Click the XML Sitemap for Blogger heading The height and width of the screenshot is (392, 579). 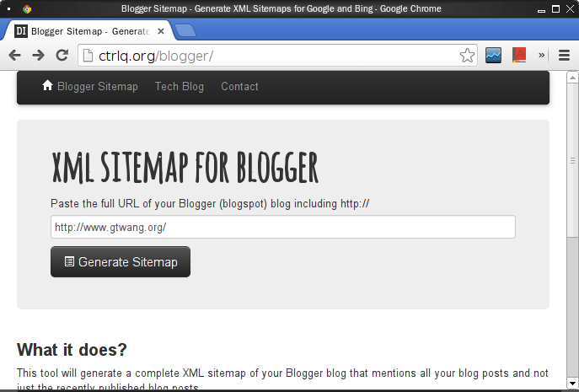185,168
